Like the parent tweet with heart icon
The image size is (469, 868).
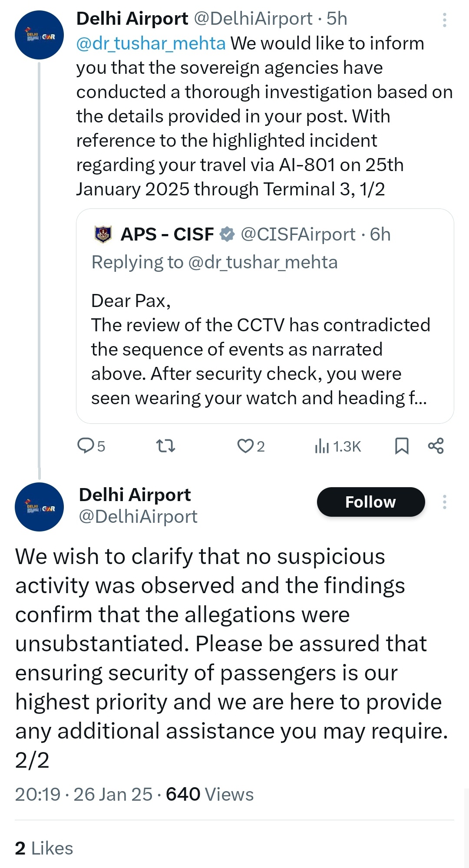[245, 446]
